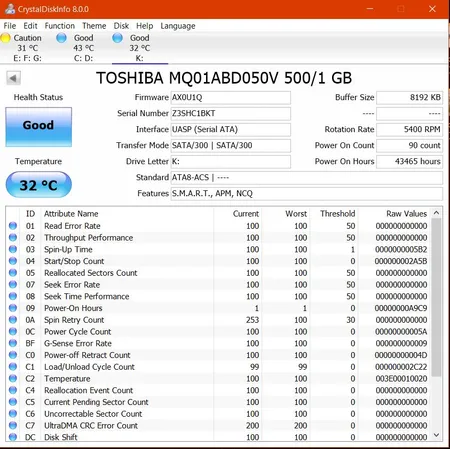450x449 pixels.
Task: Click the CrystalDiskInfo app icon in title bar
Action: (10, 9)
